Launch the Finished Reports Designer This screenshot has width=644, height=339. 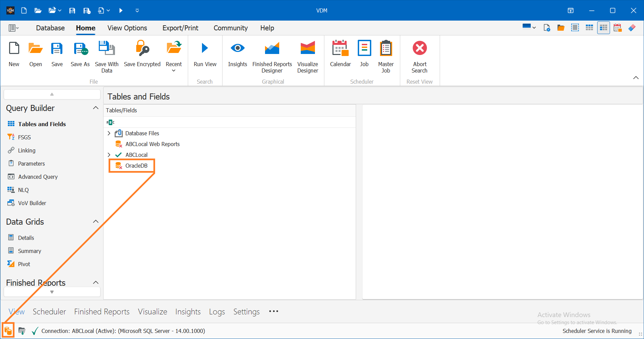click(272, 57)
